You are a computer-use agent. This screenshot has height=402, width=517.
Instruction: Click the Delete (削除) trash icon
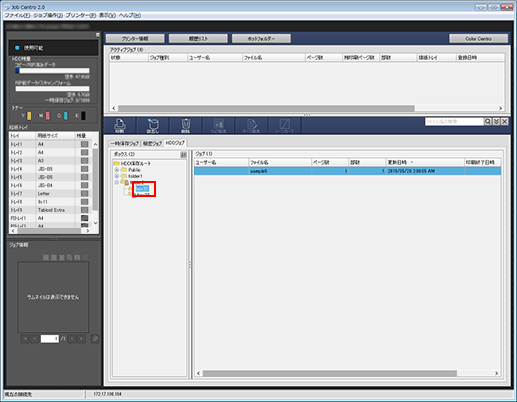click(x=186, y=126)
